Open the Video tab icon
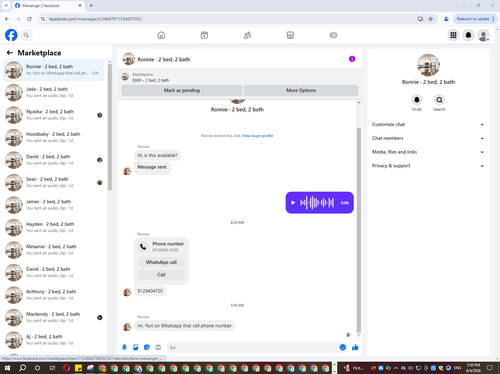This screenshot has width=500, height=374. (204, 35)
